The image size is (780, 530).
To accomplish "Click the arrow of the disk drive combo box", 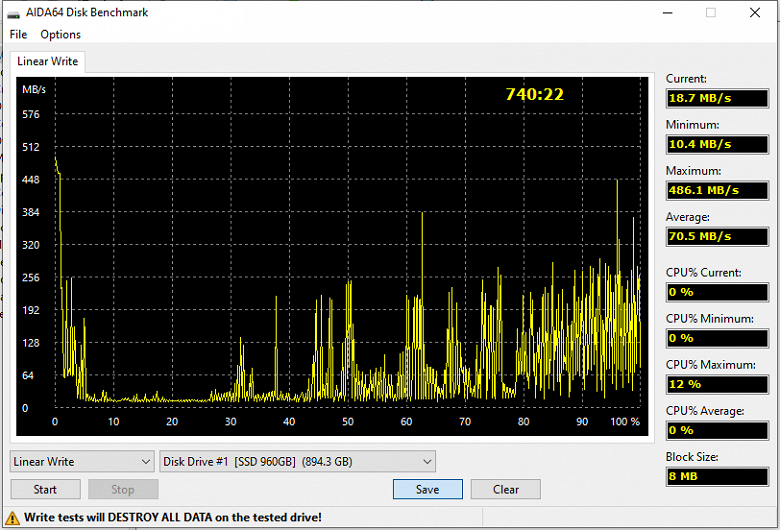I will pos(427,462).
